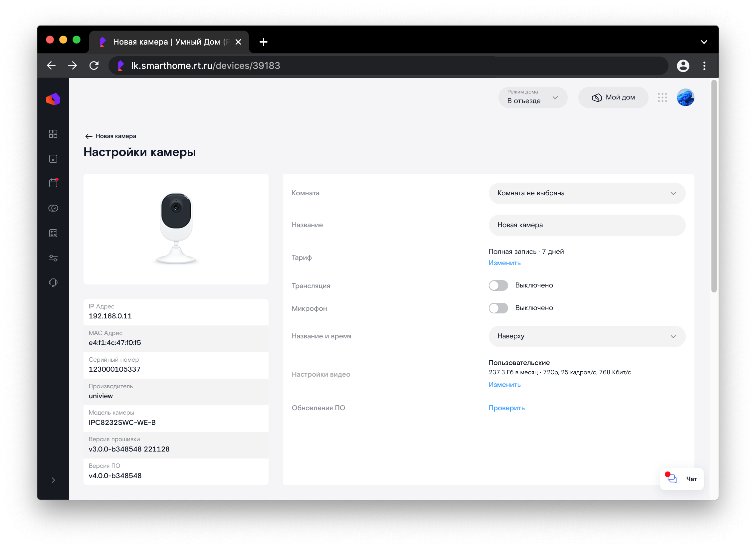Open the Чат chat widget
Screen dimensions: 756x549
click(681, 479)
